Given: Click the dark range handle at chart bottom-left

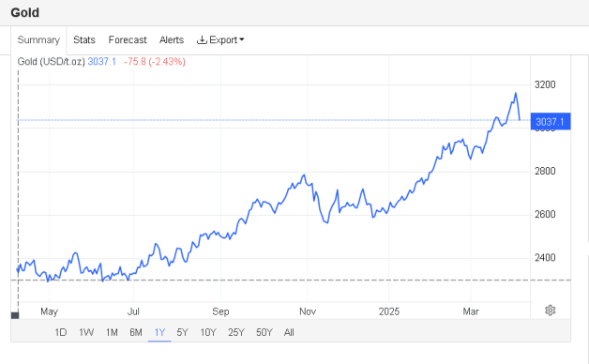Looking at the screenshot, I should [x=15, y=315].
